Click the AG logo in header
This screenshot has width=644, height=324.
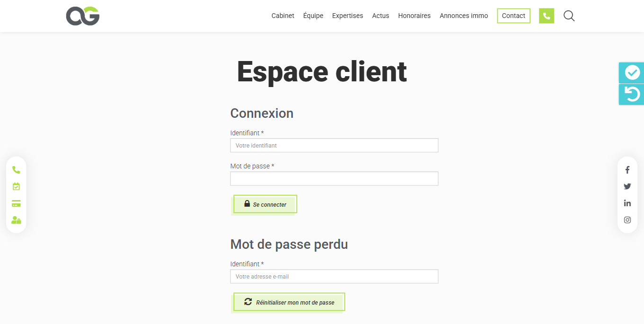tap(83, 16)
